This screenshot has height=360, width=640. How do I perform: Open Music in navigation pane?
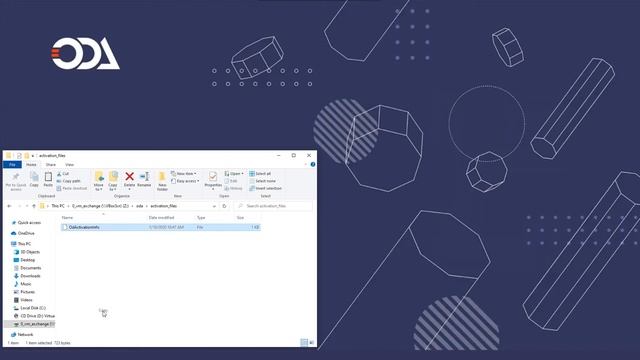click(x=25, y=284)
